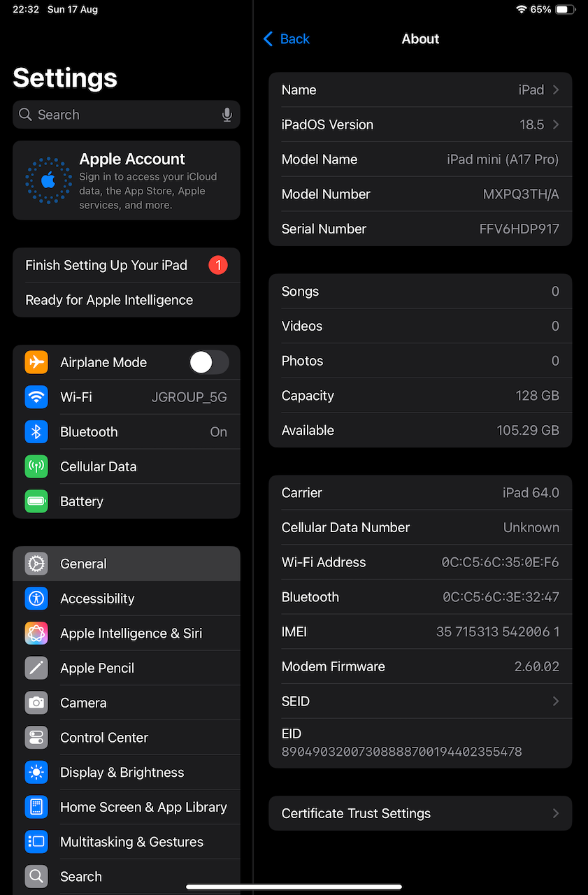Open Wi-Fi network JGROUP_5G value

[x=189, y=397]
